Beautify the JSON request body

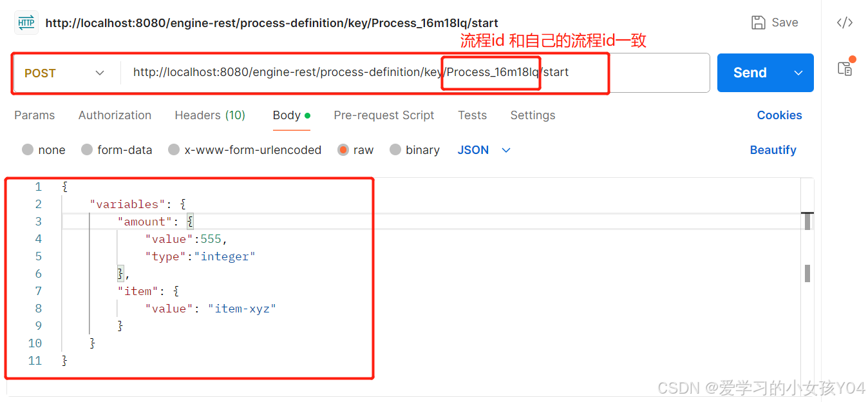tap(773, 149)
